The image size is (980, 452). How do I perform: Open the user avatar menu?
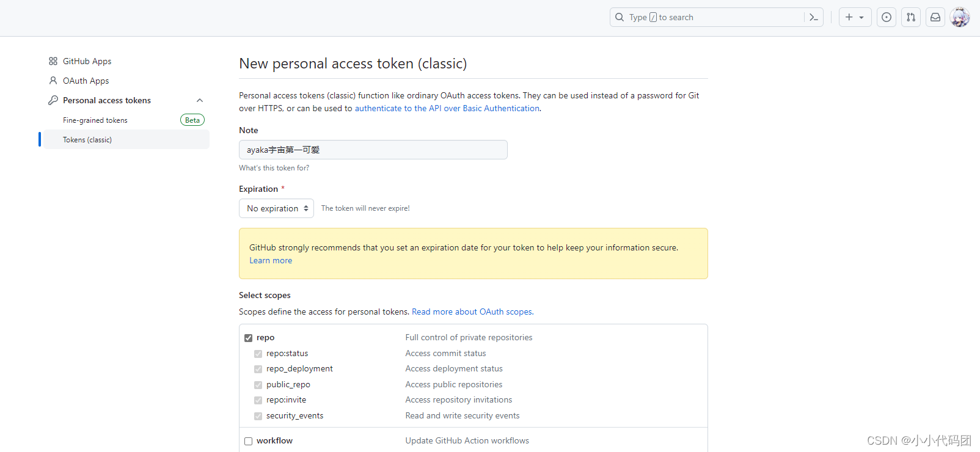960,18
